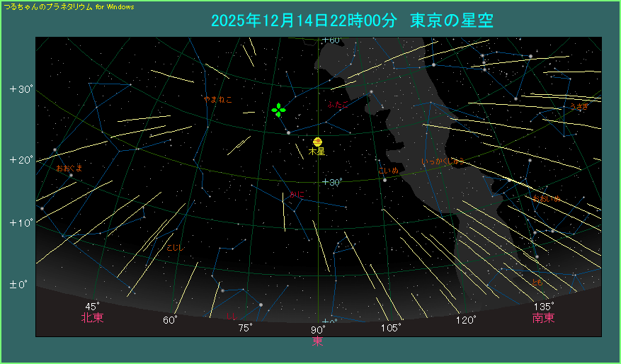
Task: Click the かに constellation label
Action: (297, 193)
